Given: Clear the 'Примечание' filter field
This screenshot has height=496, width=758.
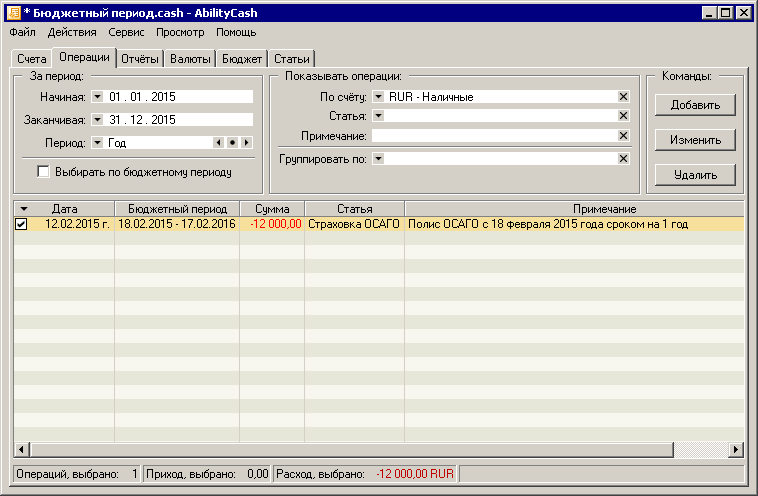Looking at the screenshot, I should [623, 136].
